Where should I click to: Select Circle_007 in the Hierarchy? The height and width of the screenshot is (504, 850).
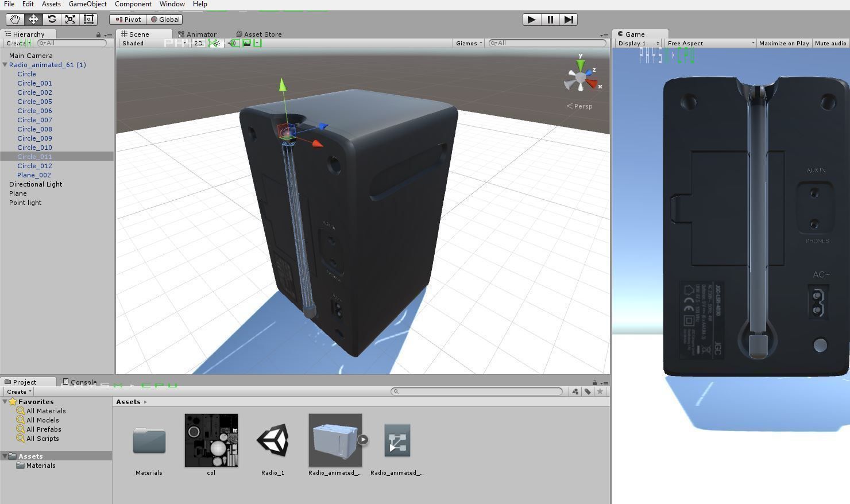(34, 120)
